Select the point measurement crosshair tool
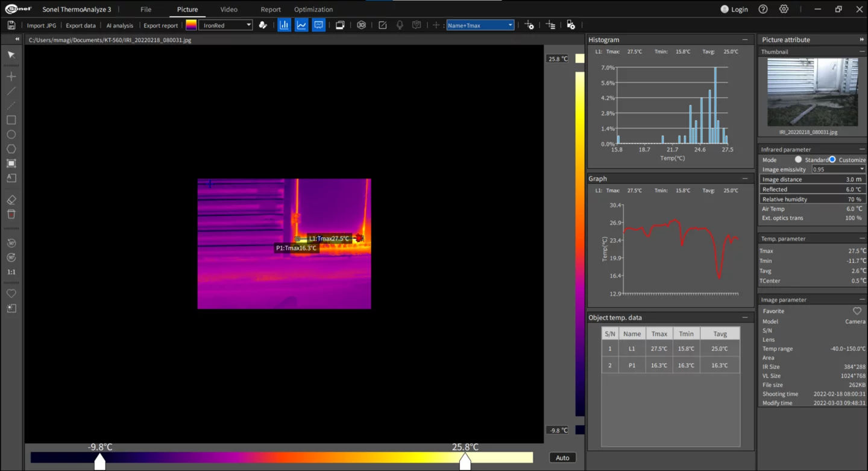 click(x=11, y=77)
